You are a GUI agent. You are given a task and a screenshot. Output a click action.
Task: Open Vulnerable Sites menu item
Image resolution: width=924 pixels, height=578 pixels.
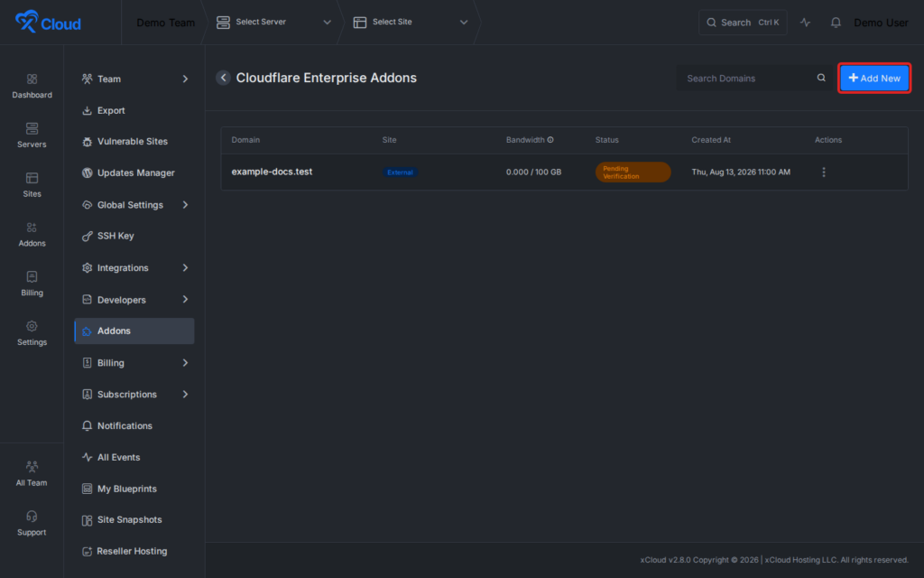pos(134,142)
